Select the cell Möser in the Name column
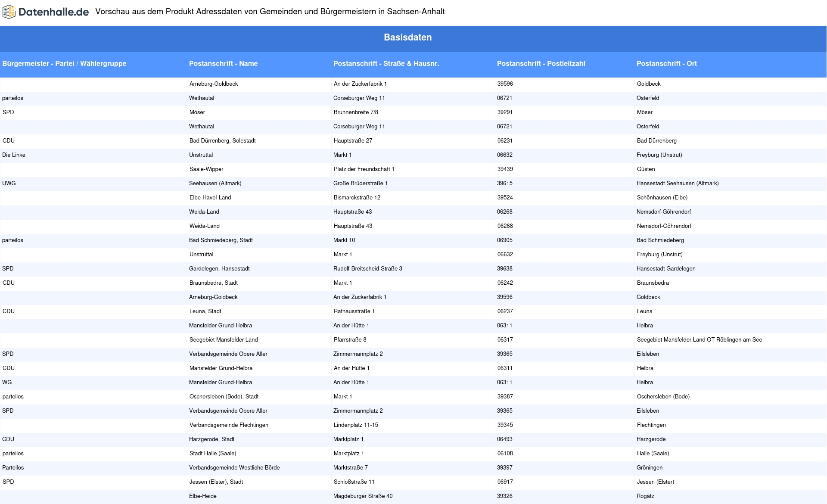The height and width of the screenshot is (504, 827). pos(197,112)
